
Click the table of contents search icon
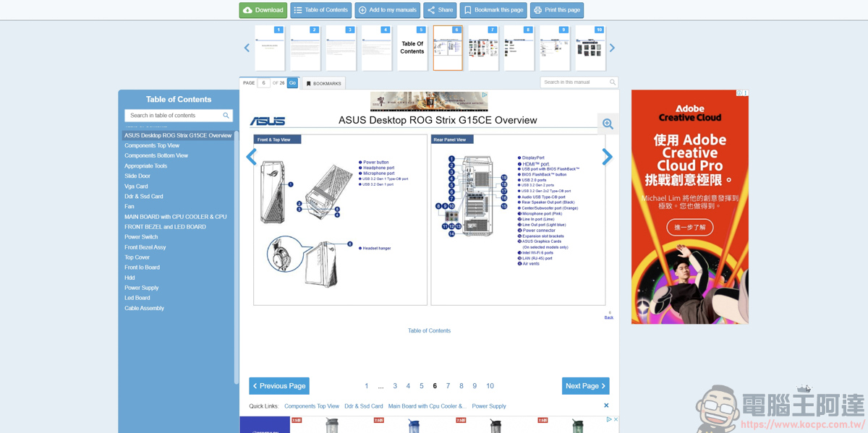[x=226, y=116]
